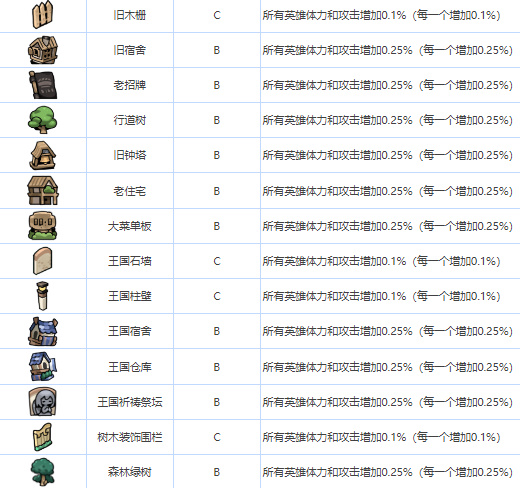Click the 老招牌 dark signboard icon
520x488 pixels.
pos(43,85)
